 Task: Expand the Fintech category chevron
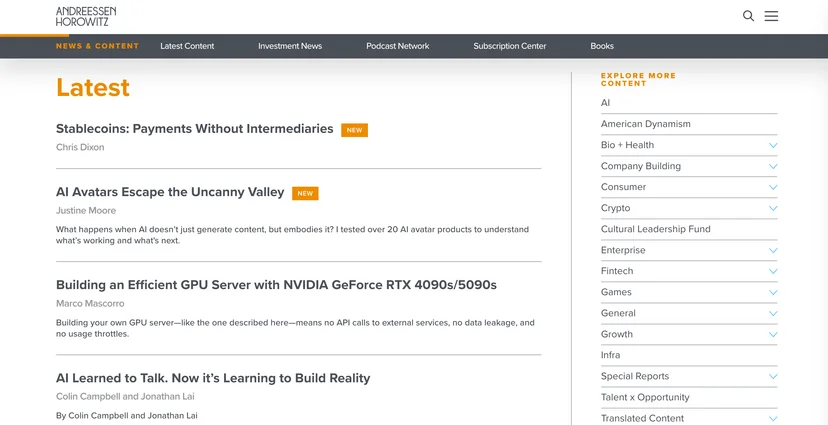tap(773, 271)
